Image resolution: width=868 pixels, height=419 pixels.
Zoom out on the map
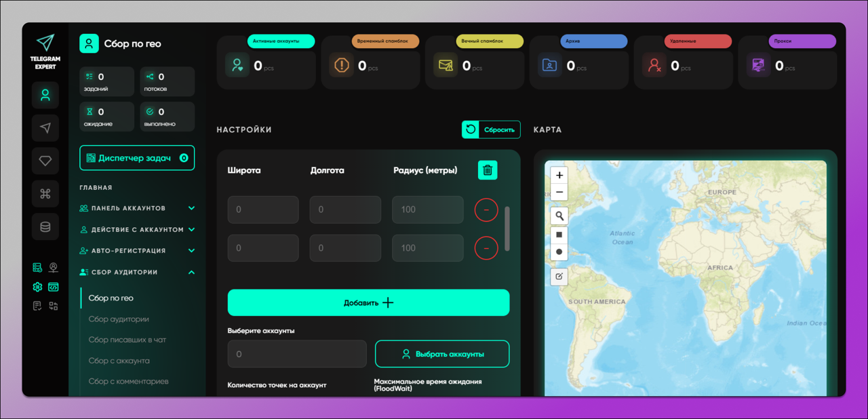[x=559, y=193]
